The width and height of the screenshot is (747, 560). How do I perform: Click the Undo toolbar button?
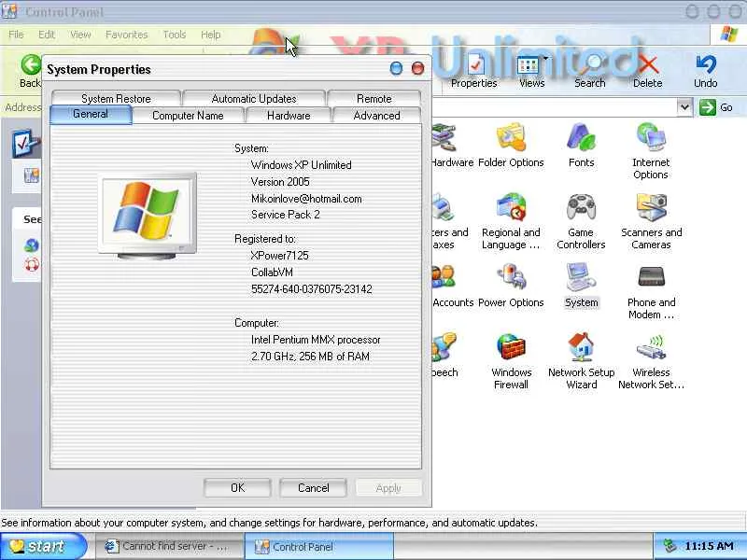(706, 72)
